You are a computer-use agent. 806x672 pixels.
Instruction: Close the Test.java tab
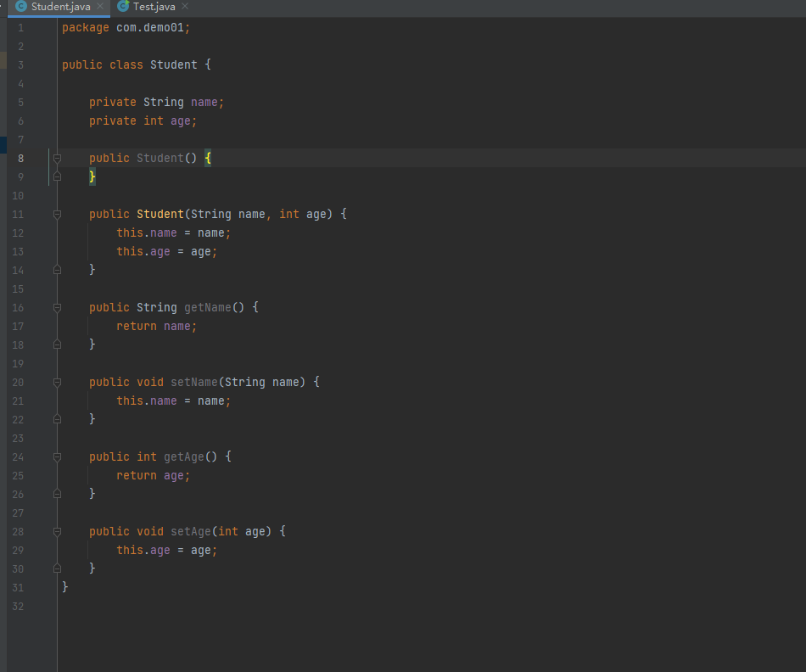(185, 6)
